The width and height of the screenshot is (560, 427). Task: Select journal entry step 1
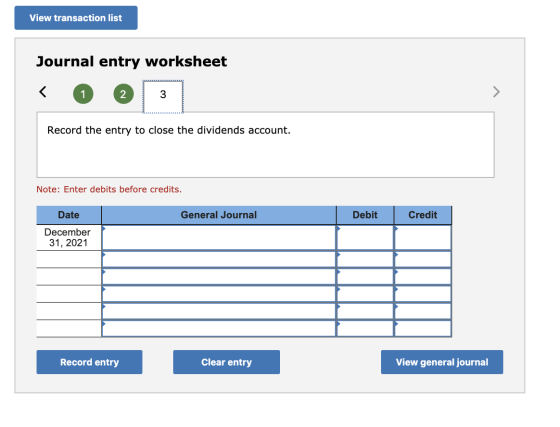[x=83, y=94]
